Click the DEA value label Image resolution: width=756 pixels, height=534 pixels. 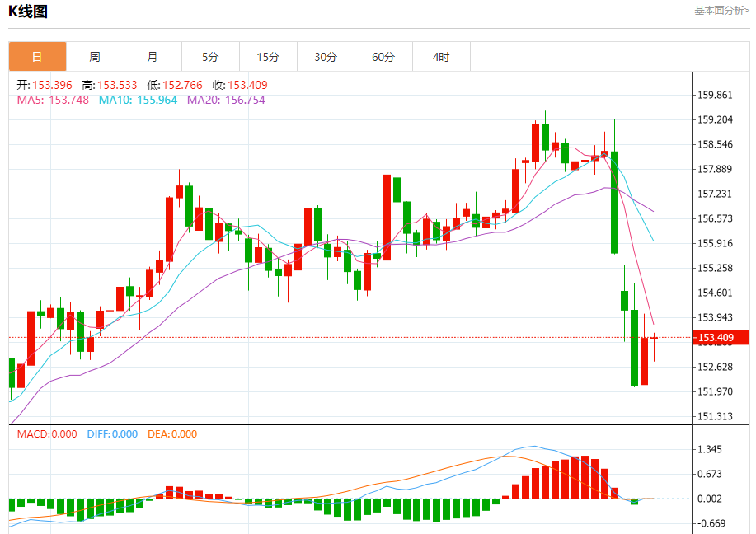click(172, 433)
